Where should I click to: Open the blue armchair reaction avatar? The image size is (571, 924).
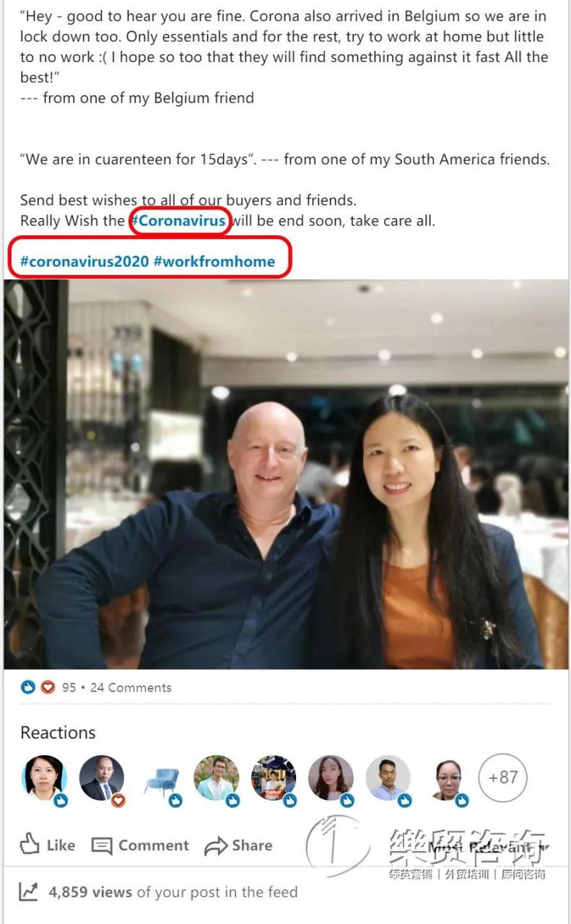(x=159, y=778)
